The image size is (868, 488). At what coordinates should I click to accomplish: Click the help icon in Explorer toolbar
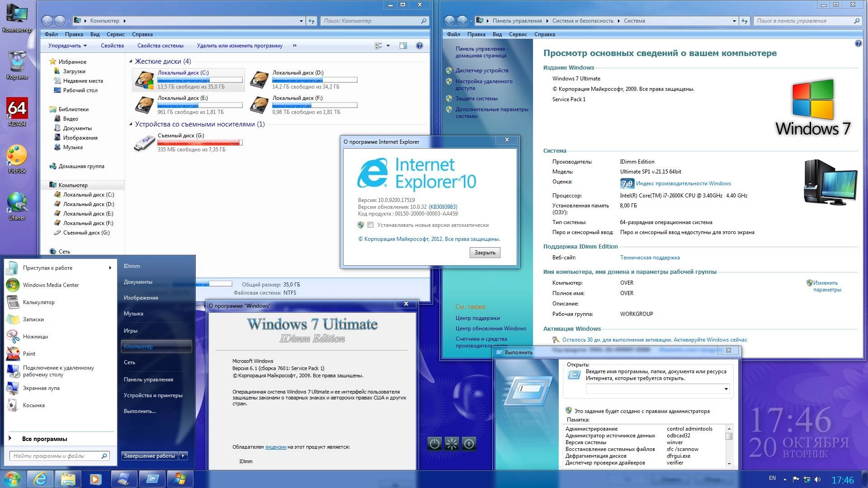tap(420, 46)
